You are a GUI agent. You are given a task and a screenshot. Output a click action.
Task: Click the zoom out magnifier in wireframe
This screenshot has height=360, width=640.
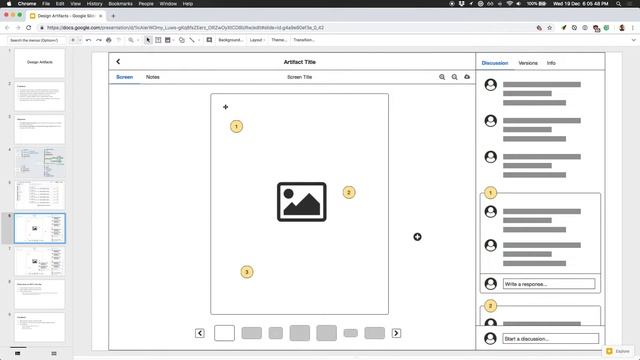454,77
